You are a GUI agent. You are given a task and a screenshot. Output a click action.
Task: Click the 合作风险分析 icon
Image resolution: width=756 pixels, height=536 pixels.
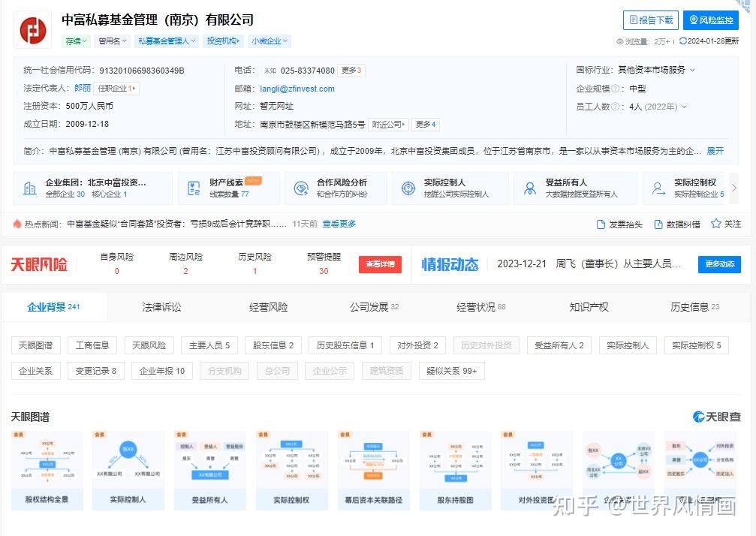(301, 188)
